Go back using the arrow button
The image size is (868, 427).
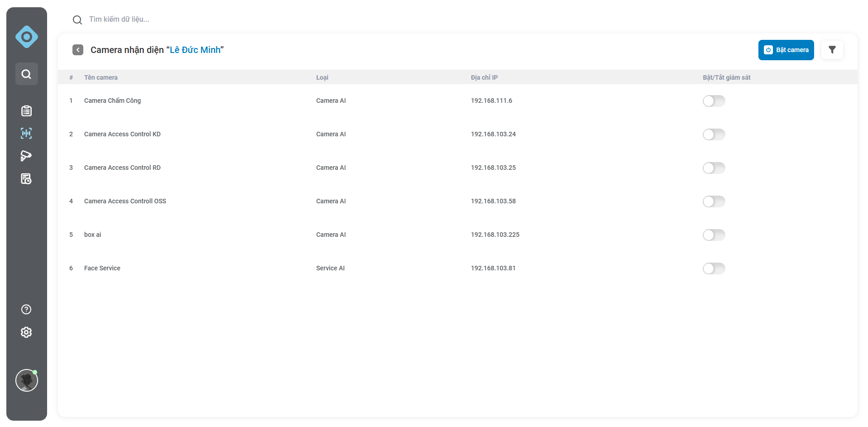click(78, 50)
